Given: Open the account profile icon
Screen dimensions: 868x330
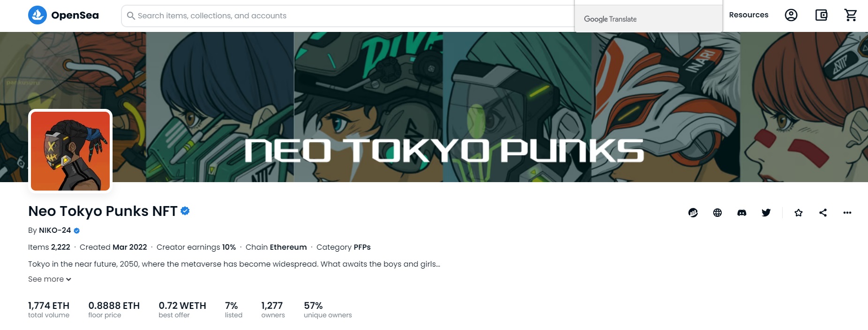Looking at the screenshot, I should coord(791,15).
